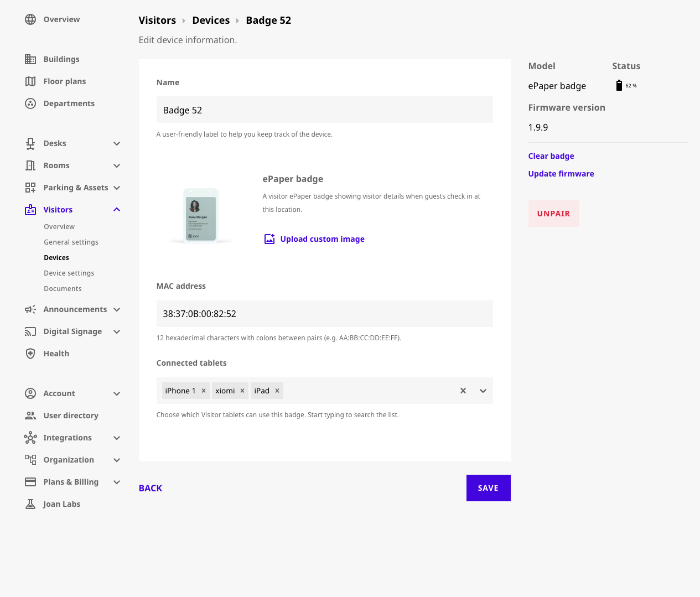Image resolution: width=700 pixels, height=597 pixels.
Task: Click the User directory people icon
Action: click(x=30, y=416)
